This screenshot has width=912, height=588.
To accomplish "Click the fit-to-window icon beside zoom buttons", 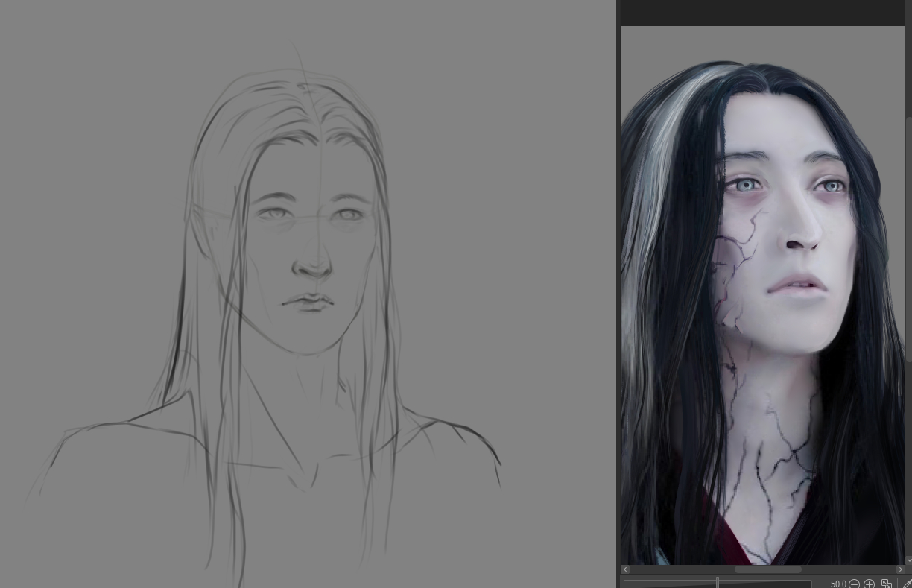I will coord(887,584).
